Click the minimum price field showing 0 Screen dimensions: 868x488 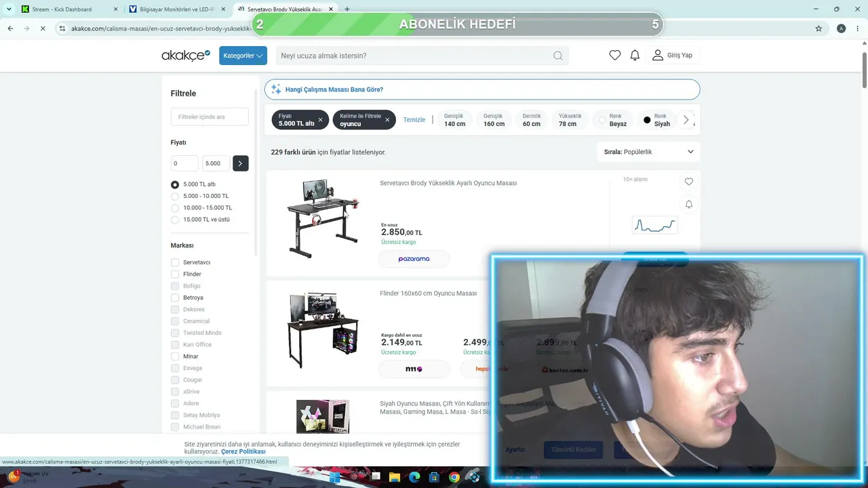(184, 163)
